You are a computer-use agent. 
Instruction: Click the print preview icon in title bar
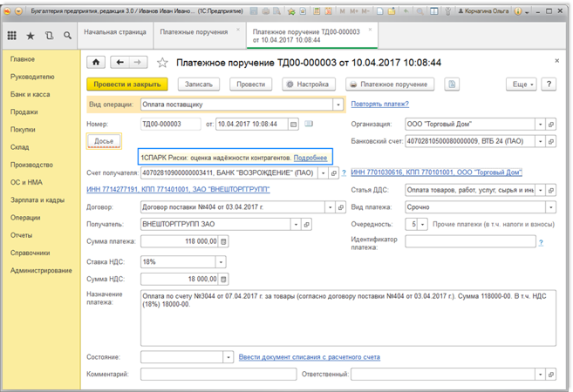coord(277,11)
